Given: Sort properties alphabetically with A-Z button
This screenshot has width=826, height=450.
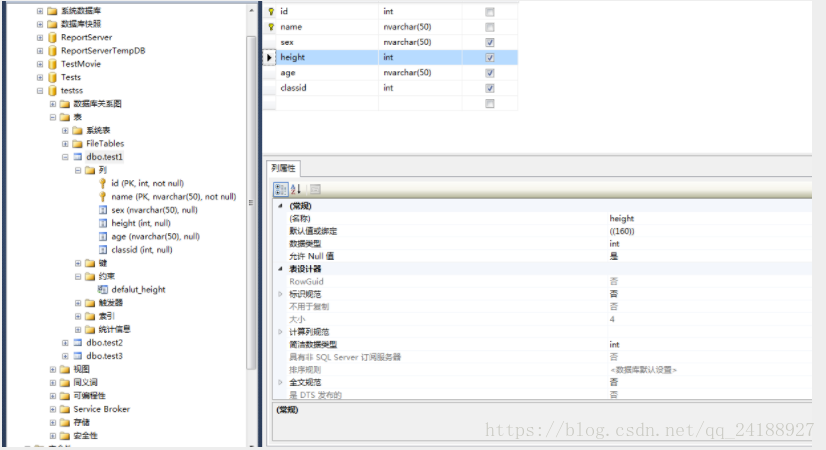Looking at the screenshot, I should pos(296,189).
